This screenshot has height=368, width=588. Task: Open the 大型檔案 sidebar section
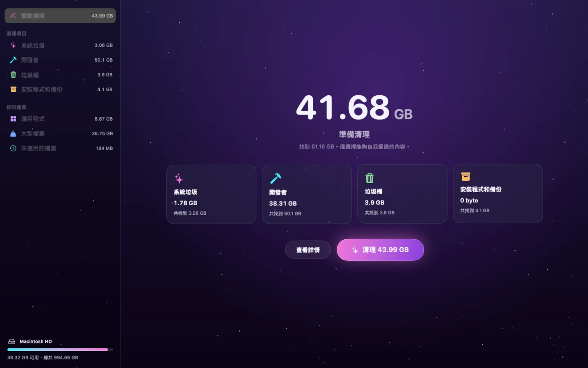[60, 134]
